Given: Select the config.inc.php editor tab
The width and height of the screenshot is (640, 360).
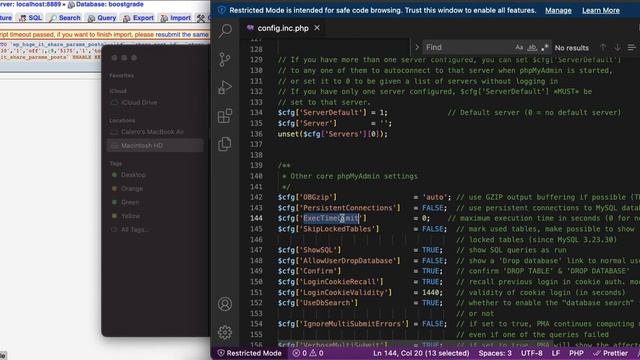Looking at the screenshot, I should pyautogui.click(x=283, y=28).
